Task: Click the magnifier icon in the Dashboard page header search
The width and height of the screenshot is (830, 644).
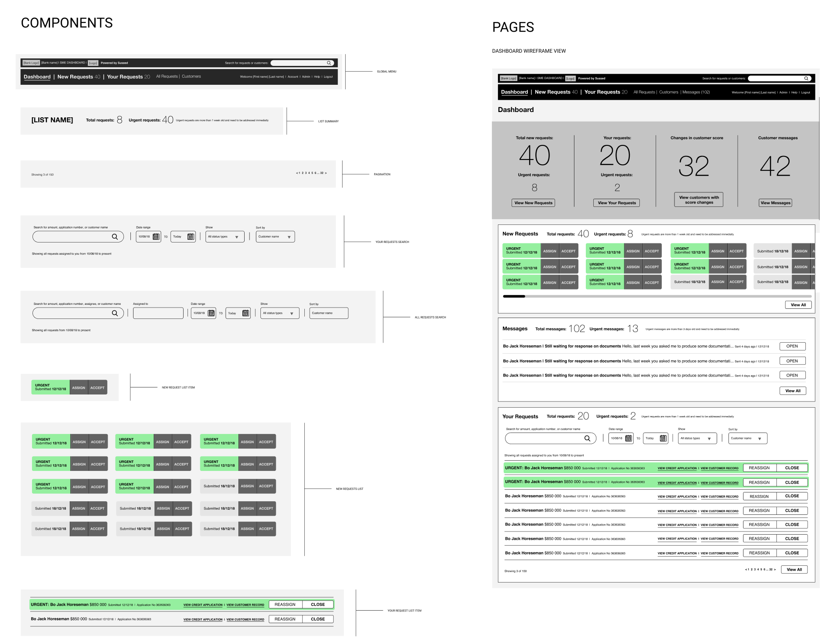Action: click(806, 78)
